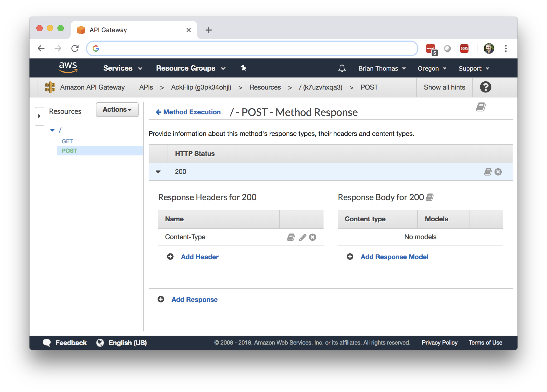Select the GET method in resource tree

click(67, 141)
